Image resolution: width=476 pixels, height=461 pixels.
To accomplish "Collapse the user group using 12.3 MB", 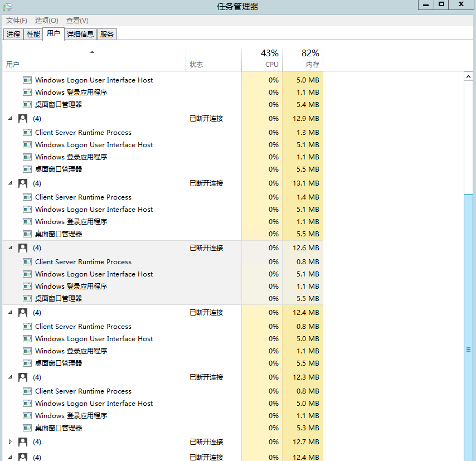I will (x=10, y=377).
